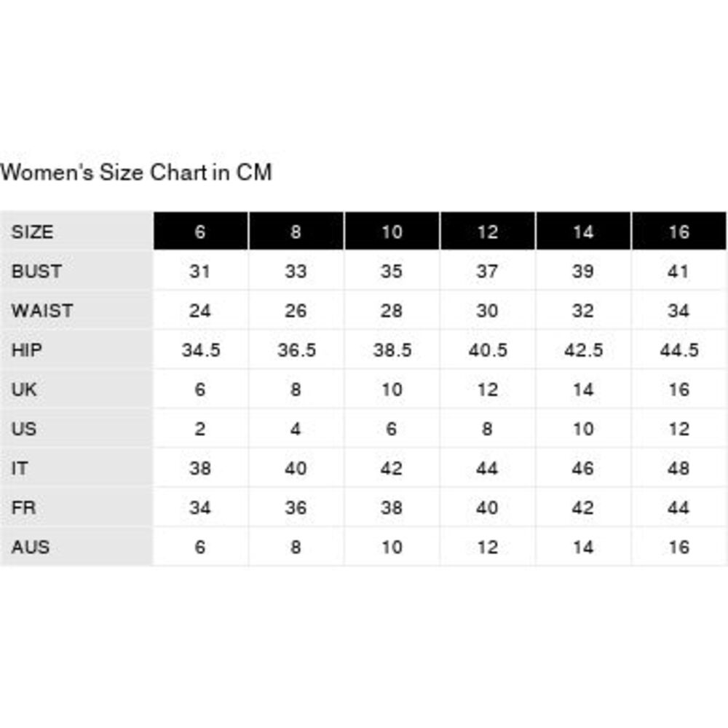Click the hip value 34.5 cell
This screenshot has height=728, width=728.
pos(201,350)
